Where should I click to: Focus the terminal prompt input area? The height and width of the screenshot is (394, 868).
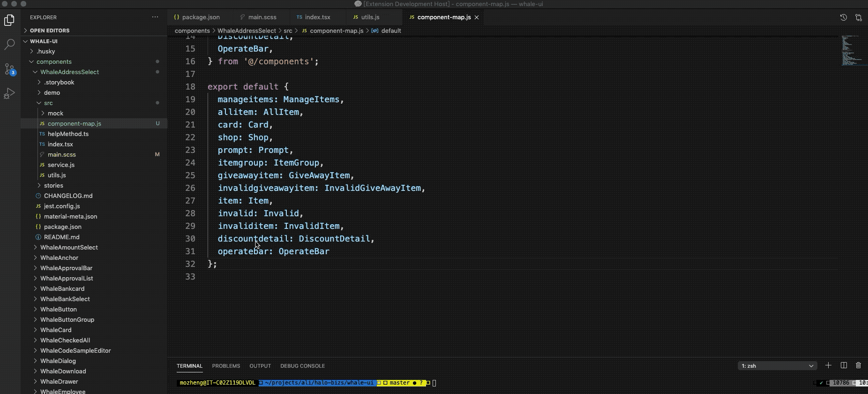[434, 383]
